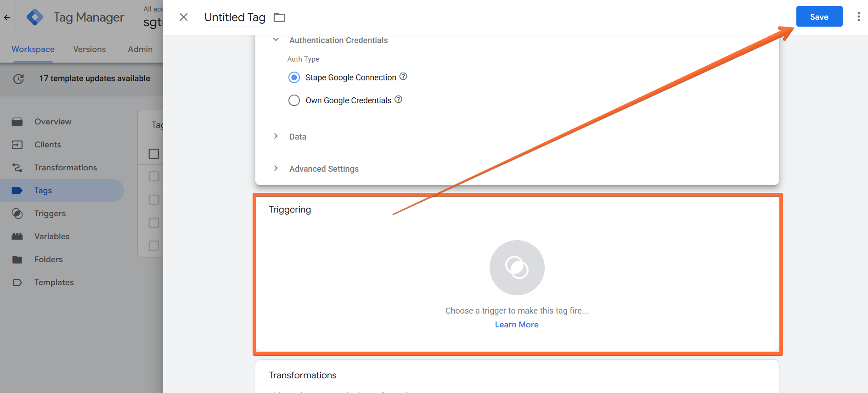Open the Triggers menu item in sidebar
The height and width of the screenshot is (393, 868).
point(50,213)
